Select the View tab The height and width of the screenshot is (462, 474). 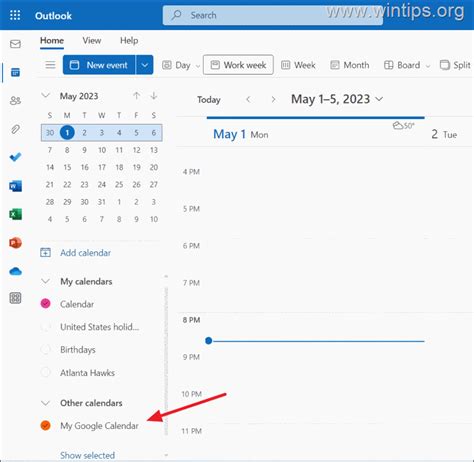tap(92, 41)
